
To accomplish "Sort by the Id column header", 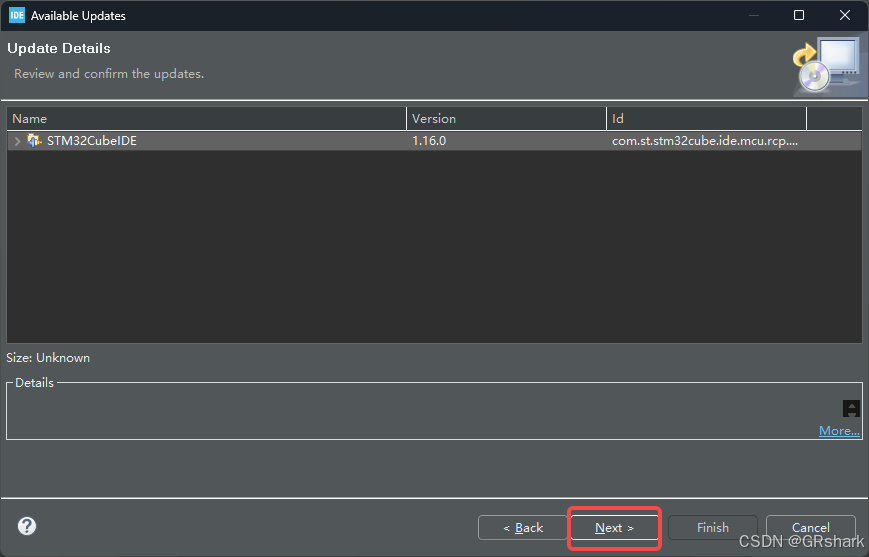I will pos(707,119).
